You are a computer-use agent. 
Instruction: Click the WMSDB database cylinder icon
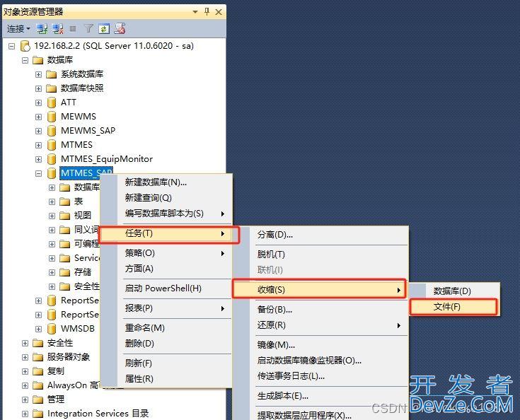[52, 329]
